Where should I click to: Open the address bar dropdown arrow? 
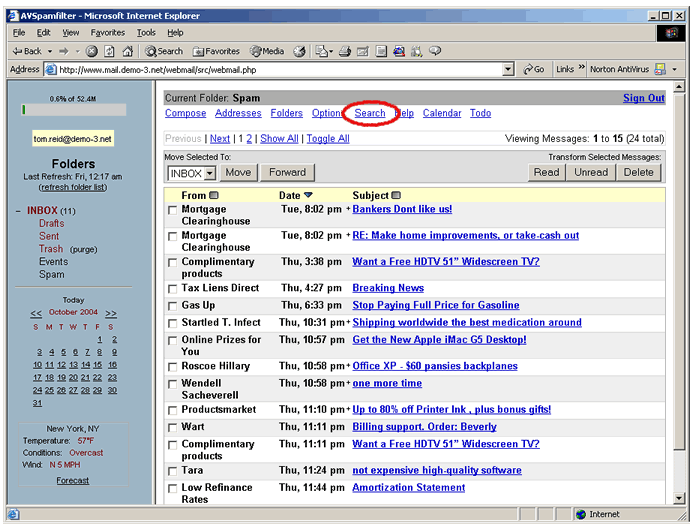coord(509,70)
